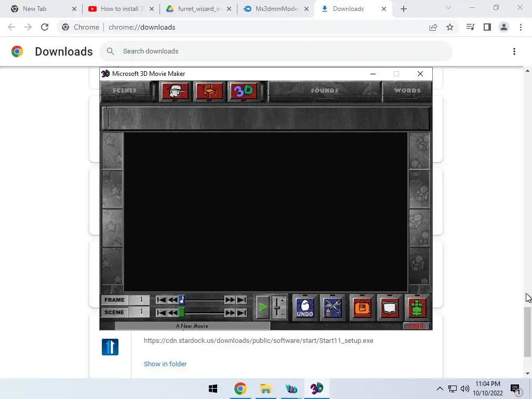Go back in Chrome
This screenshot has height=399, width=532.
[11, 27]
